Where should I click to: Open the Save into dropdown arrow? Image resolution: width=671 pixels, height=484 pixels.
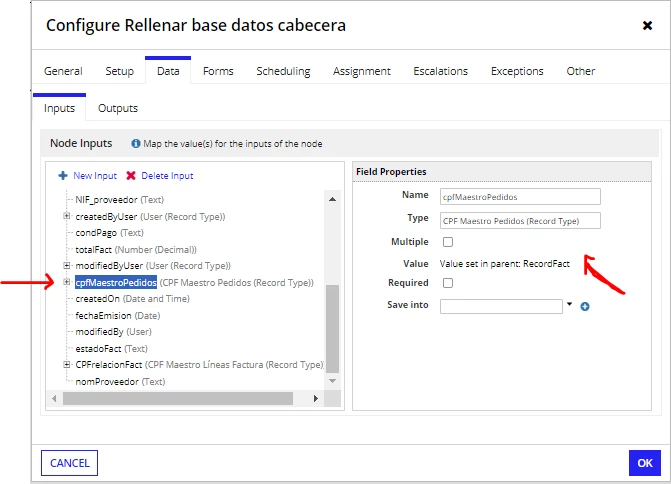tap(569, 304)
